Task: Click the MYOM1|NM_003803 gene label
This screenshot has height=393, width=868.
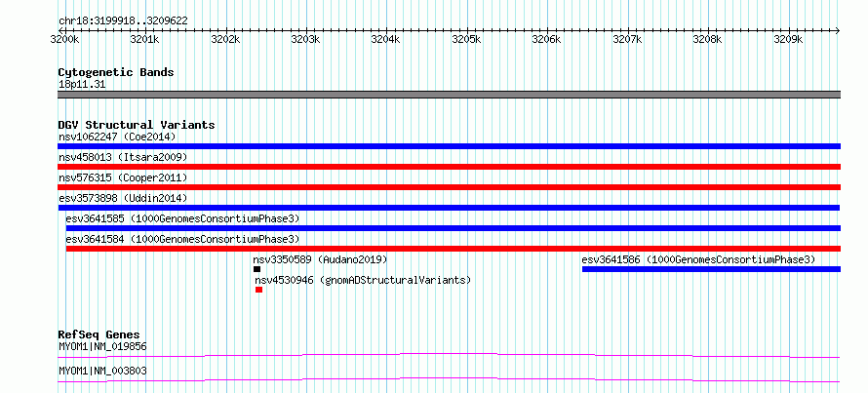Action: [x=102, y=371]
